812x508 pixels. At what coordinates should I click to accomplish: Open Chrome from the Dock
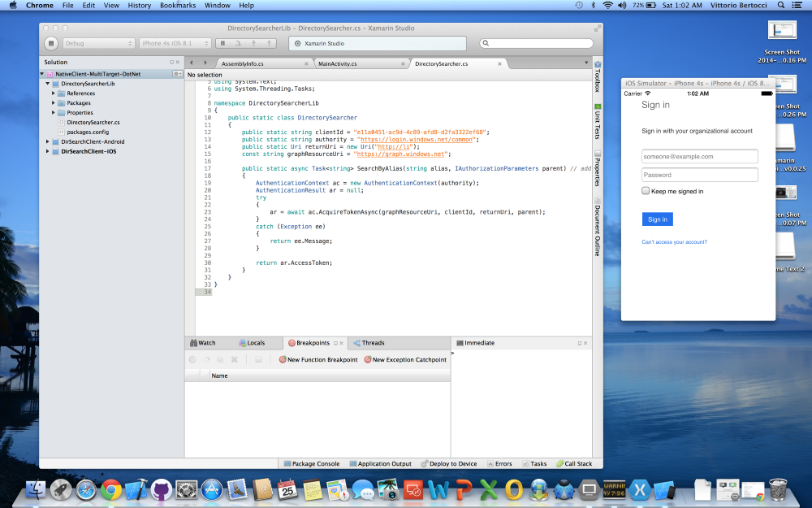coord(110,489)
